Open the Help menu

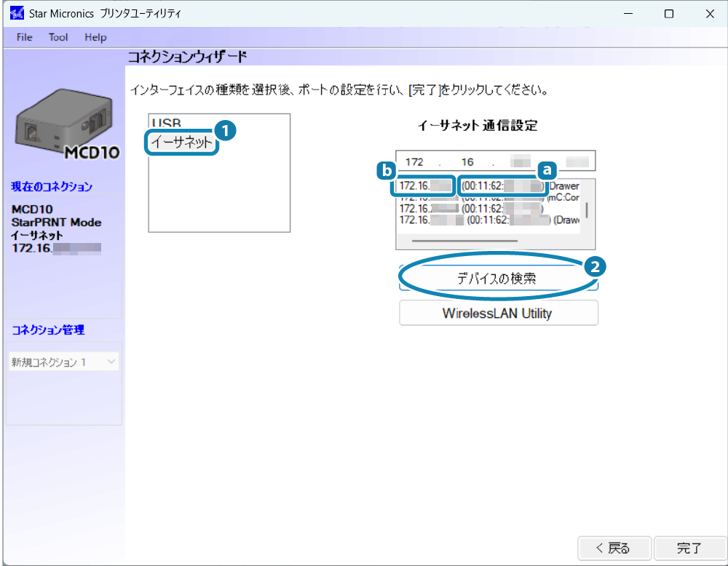[x=95, y=37]
